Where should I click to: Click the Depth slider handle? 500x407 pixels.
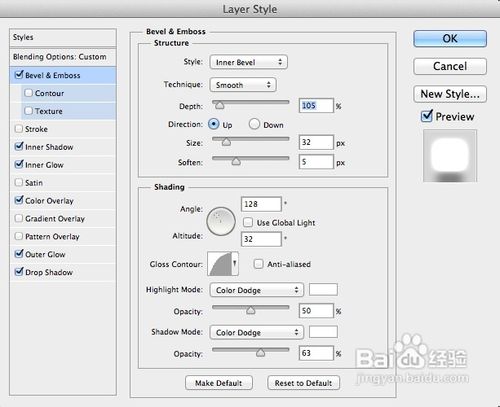click(219, 105)
